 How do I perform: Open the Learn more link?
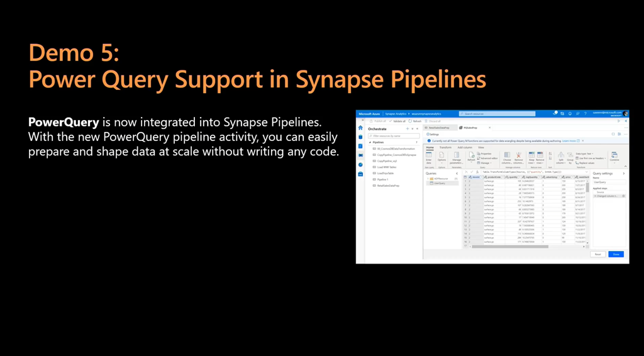point(569,141)
